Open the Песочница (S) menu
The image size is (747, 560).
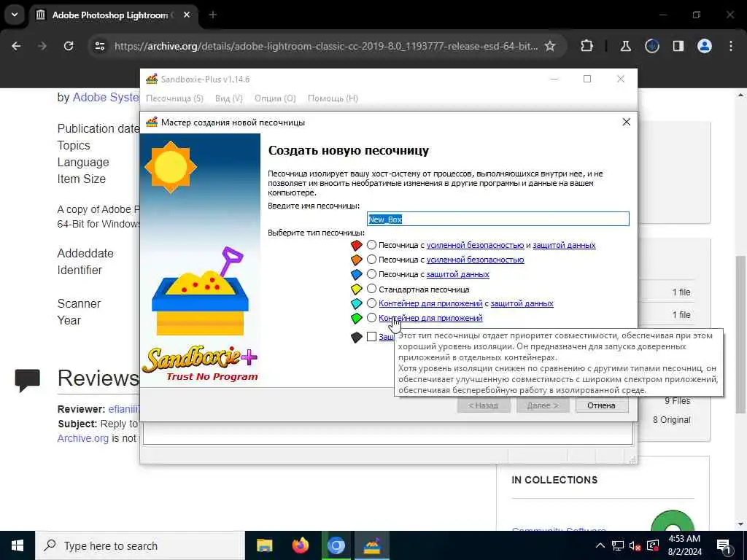tap(174, 98)
